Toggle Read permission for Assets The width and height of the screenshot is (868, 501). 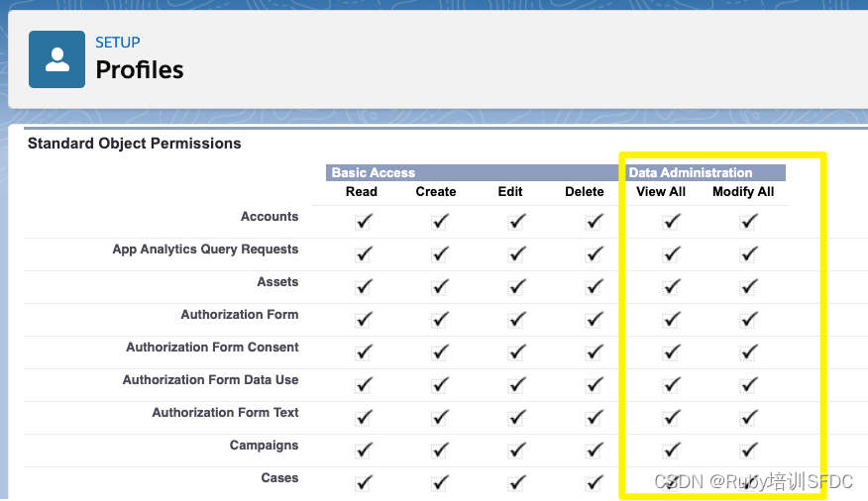pyautogui.click(x=363, y=287)
